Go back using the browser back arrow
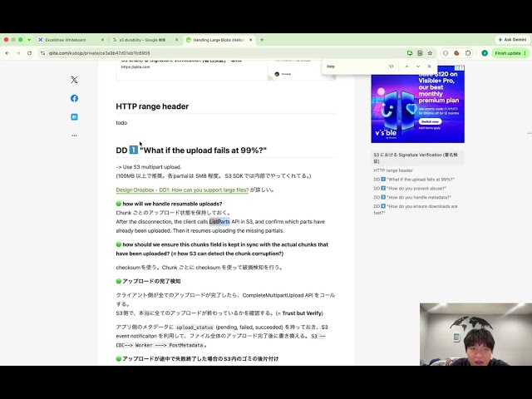This screenshot has width=532, height=399. pyautogui.click(x=7, y=53)
